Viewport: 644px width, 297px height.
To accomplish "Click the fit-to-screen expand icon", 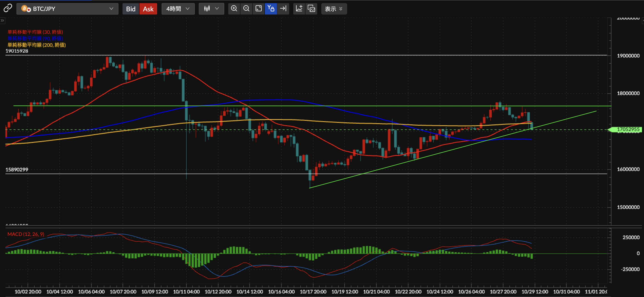I will click(259, 9).
